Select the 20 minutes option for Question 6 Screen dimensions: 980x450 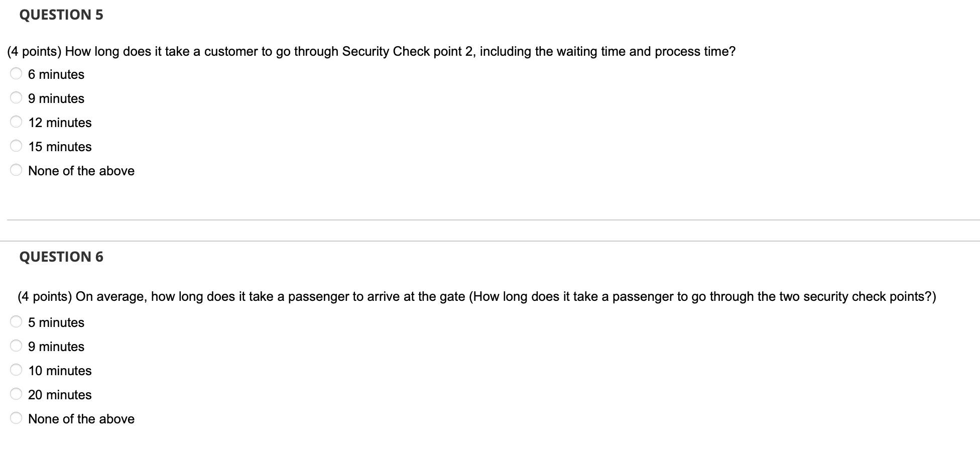16,394
